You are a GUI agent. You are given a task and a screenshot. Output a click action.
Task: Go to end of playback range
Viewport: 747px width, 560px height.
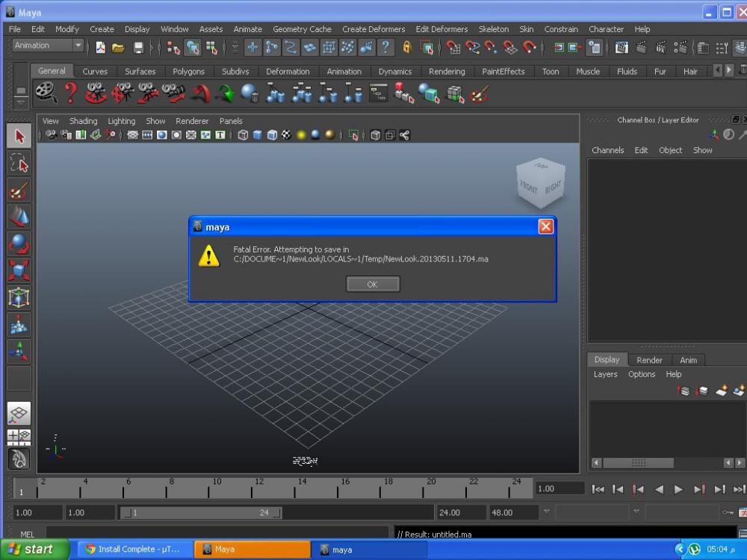click(x=739, y=489)
